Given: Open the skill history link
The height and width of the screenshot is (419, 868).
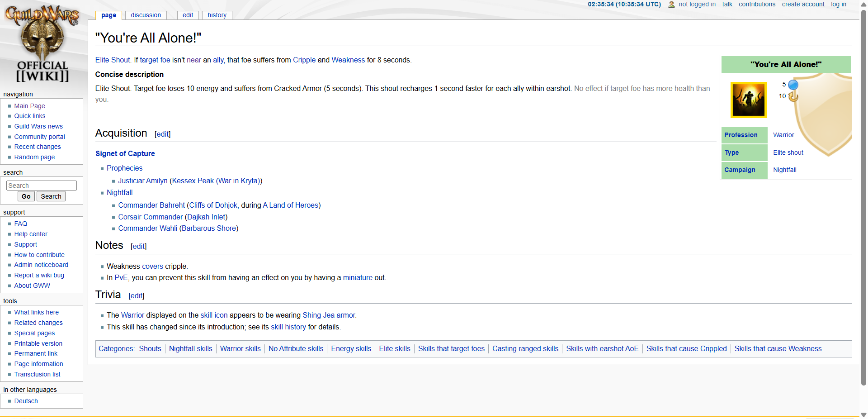Looking at the screenshot, I should pos(288,327).
